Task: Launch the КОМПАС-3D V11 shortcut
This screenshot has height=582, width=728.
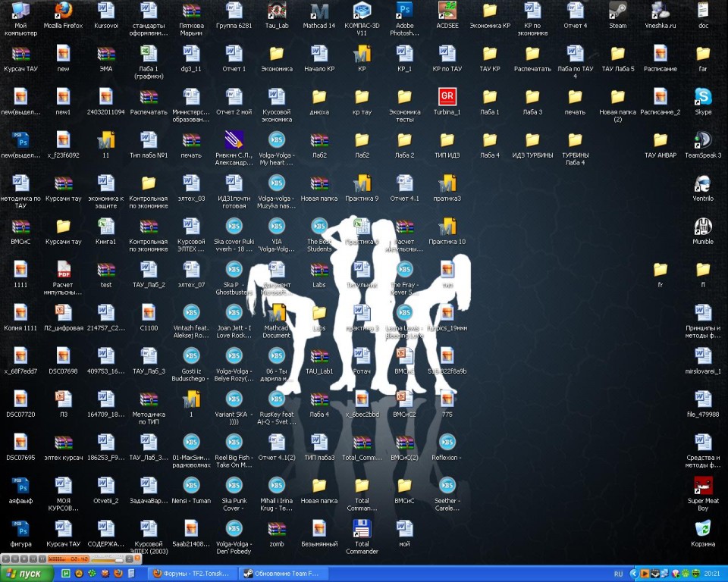Action: pos(362,18)
